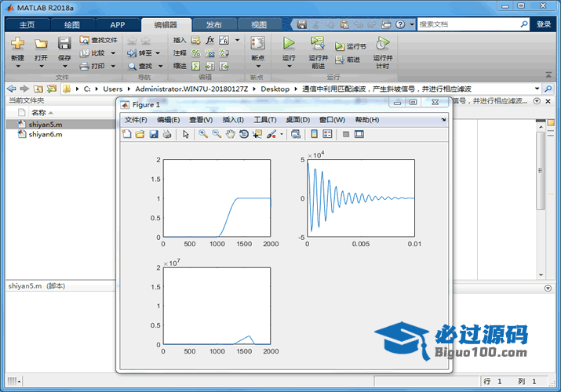Open the brush color dropdown arrow
The width and height of the screenshot is (561, 392).
click(282, 134)
